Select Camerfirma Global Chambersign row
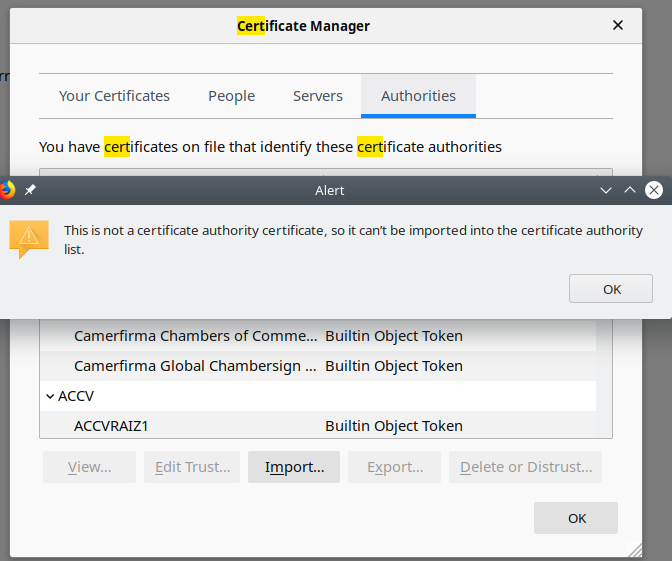The image size is (672, 561). coord(318,366)
